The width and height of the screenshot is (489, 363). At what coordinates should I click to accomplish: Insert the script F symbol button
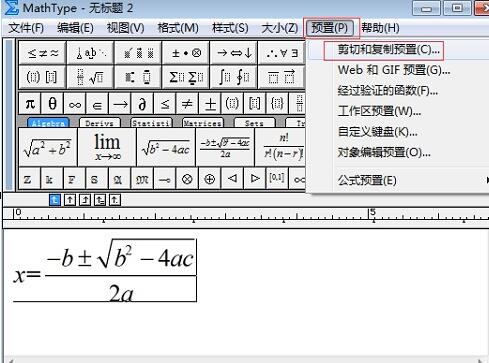click(x=74, y=179)
